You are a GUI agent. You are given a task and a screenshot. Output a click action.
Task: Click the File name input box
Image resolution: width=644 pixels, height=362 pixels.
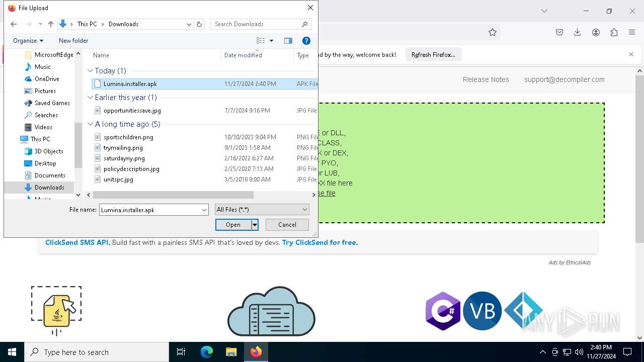click(x=150, y=210)
